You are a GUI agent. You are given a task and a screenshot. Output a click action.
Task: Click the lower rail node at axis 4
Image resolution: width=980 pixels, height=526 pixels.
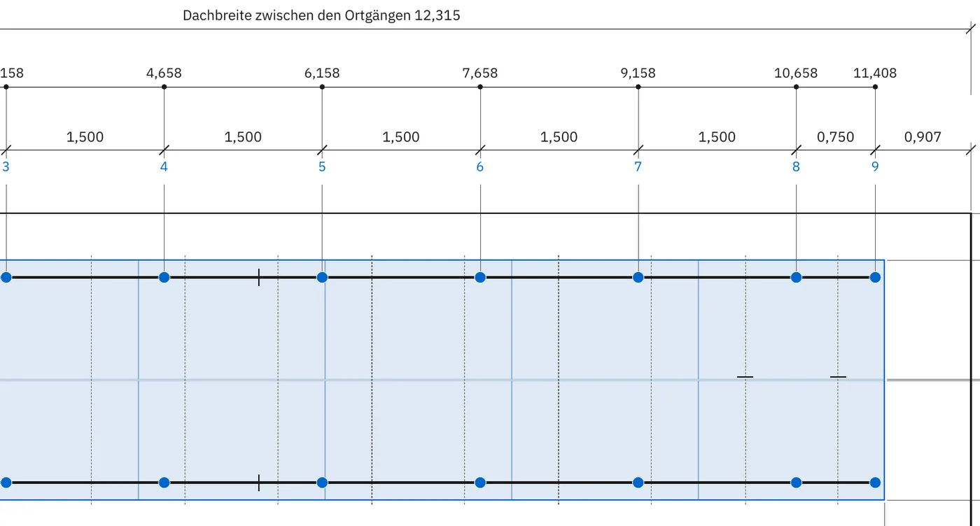(164, 483)
